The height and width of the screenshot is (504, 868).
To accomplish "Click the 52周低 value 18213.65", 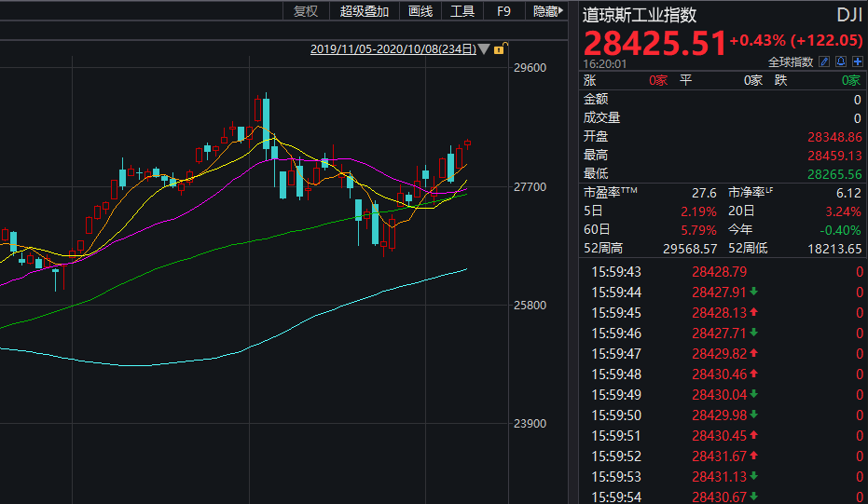I will coord(834,249).
